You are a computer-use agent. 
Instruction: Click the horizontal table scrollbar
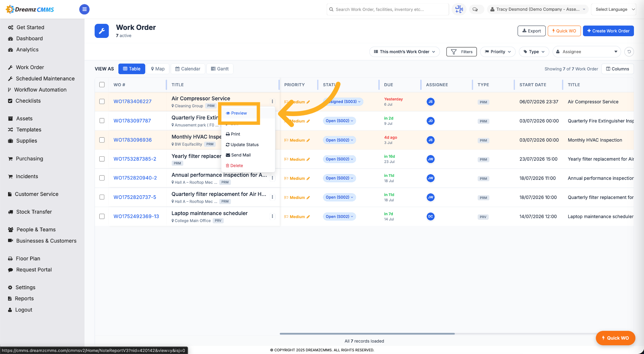(367, 334)
